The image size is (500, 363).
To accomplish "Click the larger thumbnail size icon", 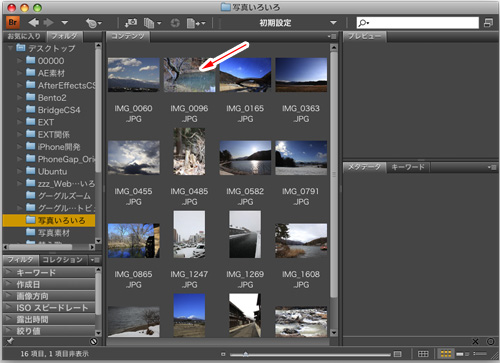I will point(397,354).
